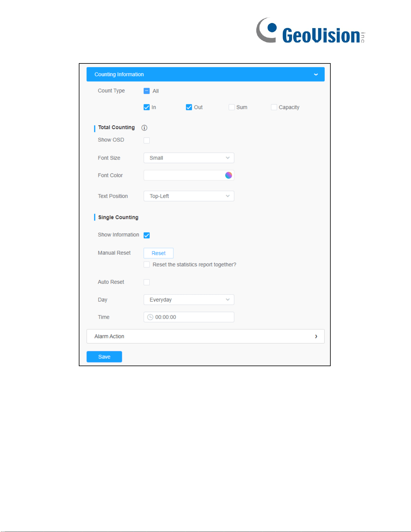Viewport: 411px width, 532px height.
Task: Click the Count Type label
Action: click(111, 91)
